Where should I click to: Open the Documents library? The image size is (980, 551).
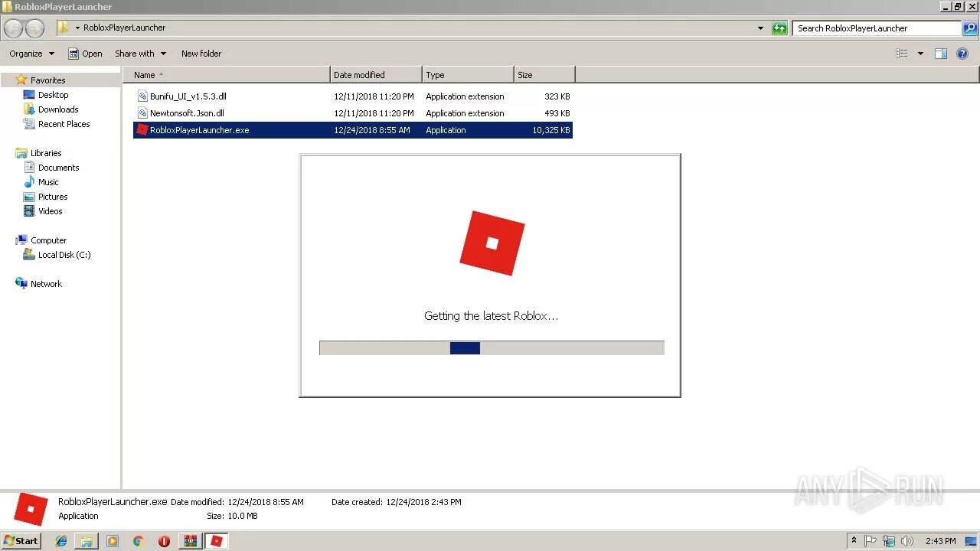[x=59, y=168]
